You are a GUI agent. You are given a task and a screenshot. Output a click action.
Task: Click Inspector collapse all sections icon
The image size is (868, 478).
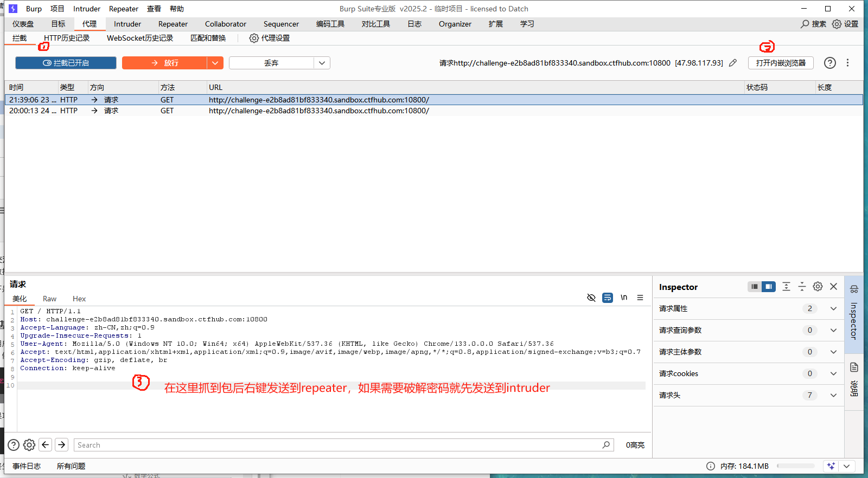[x=802, y=287]
